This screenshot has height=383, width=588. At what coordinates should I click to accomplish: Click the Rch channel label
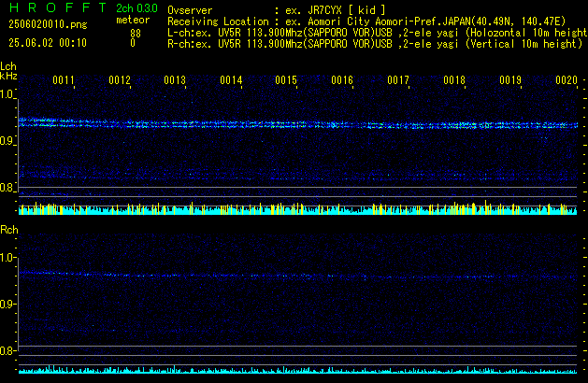(x=9, y=230)
